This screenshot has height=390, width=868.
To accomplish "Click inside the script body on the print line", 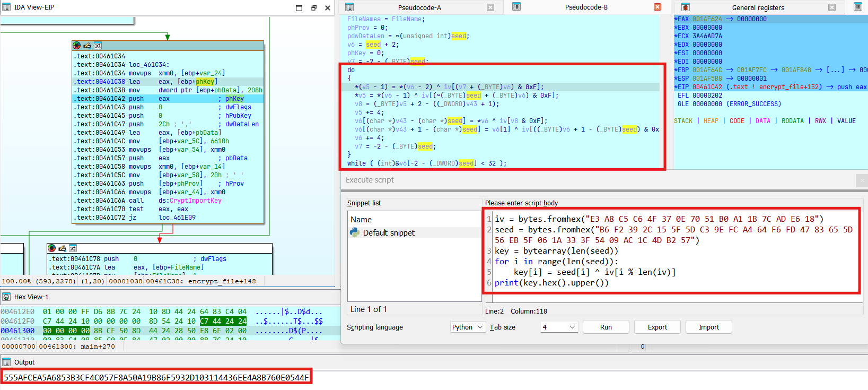I will [x=551, y=283].
